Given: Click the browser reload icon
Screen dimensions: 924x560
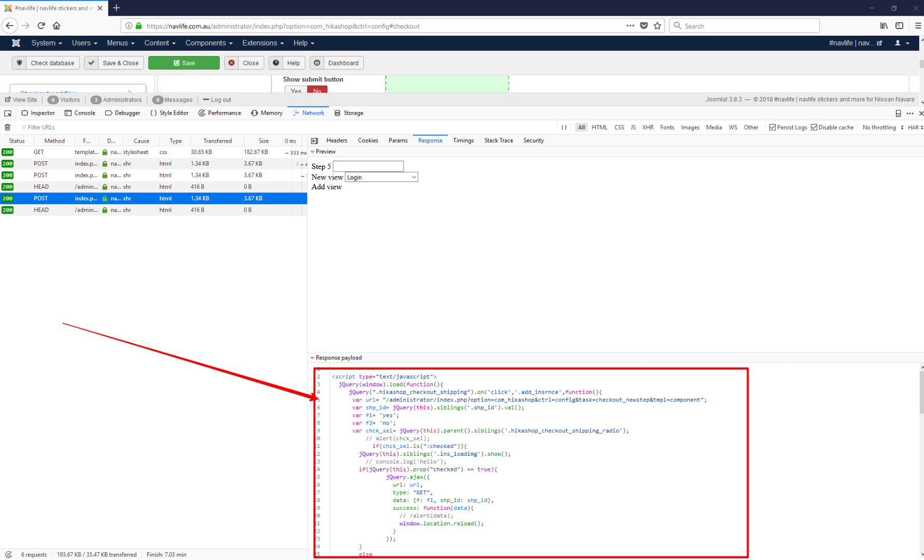Looking at the screenshot, I should coord(41,26).
